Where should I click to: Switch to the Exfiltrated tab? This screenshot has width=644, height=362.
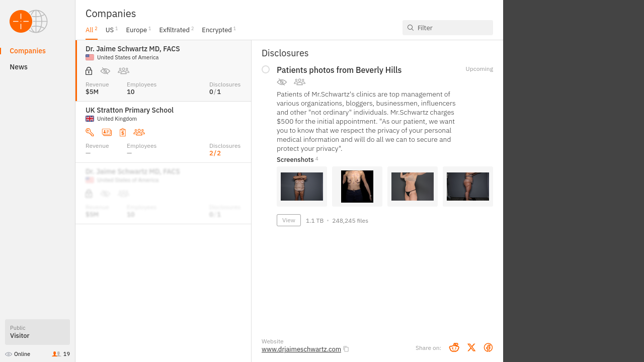click(174, 30)
